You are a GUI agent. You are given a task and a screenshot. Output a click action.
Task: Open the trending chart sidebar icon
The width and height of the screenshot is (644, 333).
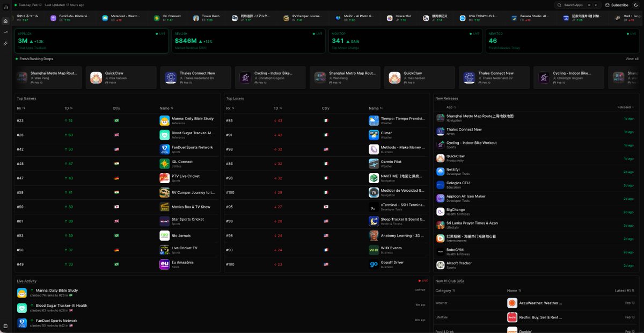tap(5, 32)
